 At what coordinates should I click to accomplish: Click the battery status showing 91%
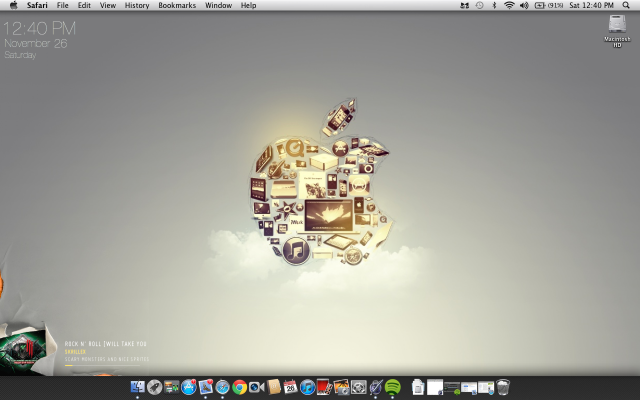pyautogui.click(x=549, y=5)
